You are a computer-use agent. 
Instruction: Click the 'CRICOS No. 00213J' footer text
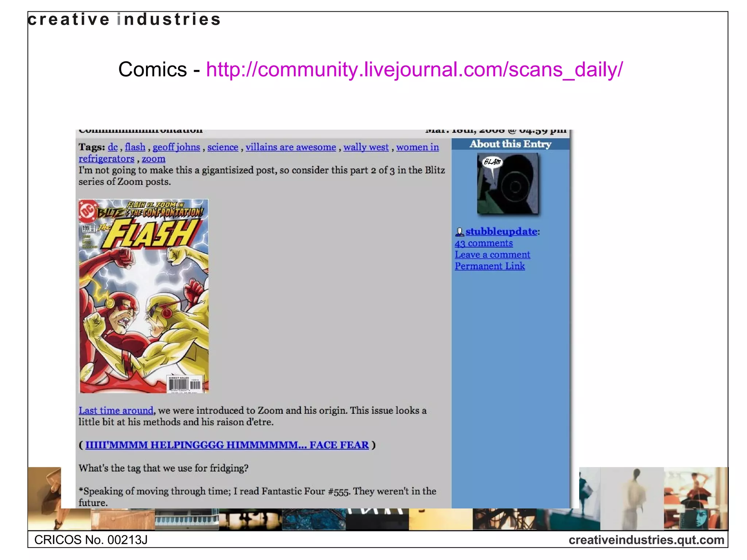(91, 540)
